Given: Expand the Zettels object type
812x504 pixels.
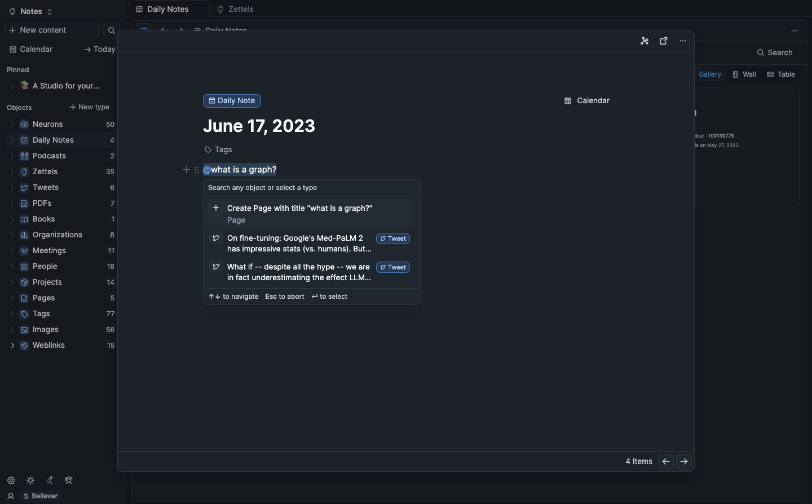Looking at the screenshot, I should [12, 172].
